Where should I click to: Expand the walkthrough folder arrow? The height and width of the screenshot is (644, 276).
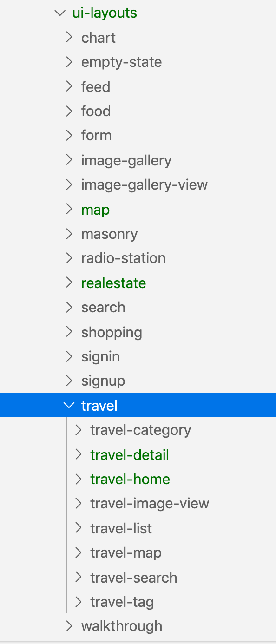[x=69, y=626]
